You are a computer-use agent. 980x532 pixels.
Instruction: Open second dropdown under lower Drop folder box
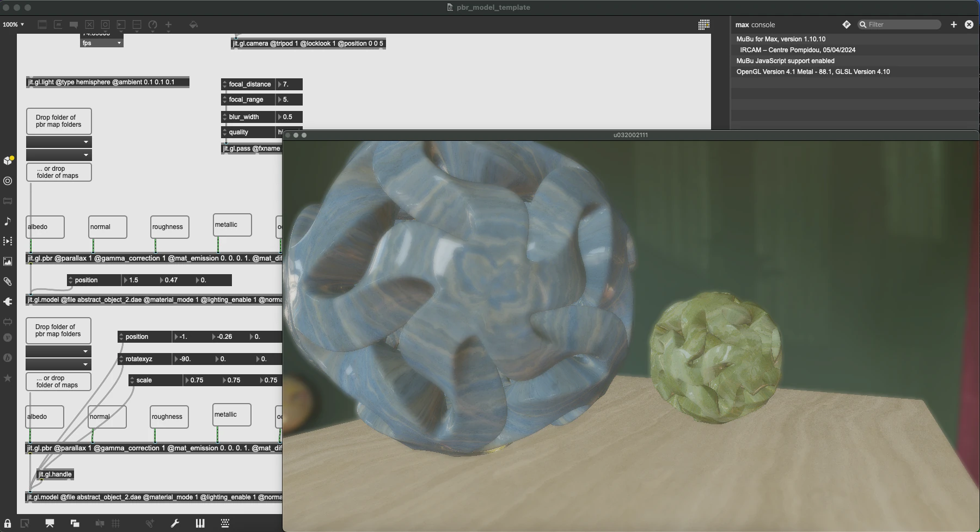tap(58, 364)
